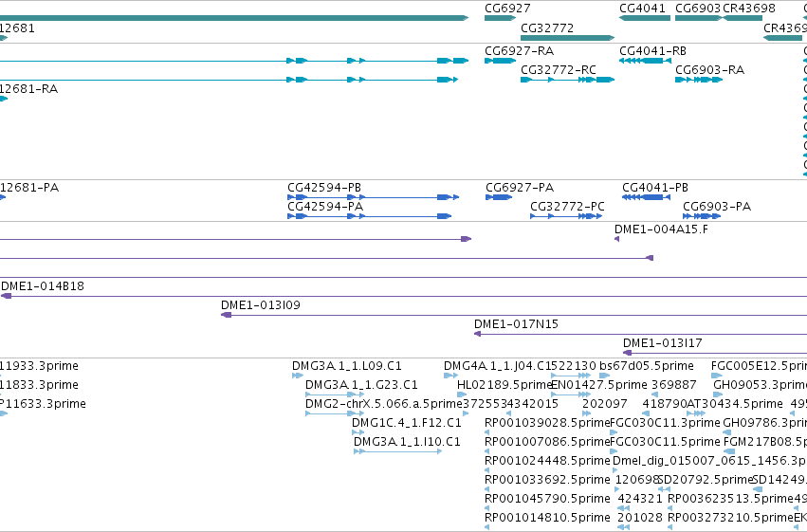The image size is (807, 532).
Task: Click EST RP001007086.5prime
Action: pyautogui.click(x=486, y=451)
